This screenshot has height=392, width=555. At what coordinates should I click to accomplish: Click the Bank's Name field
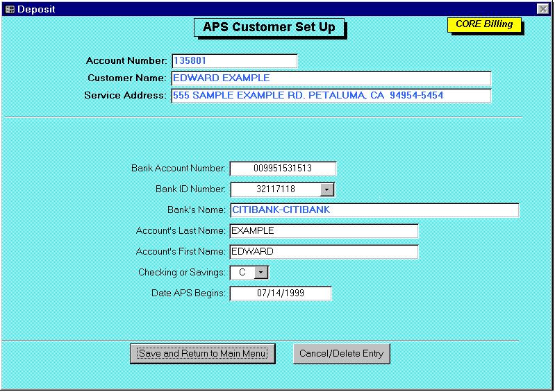click(x=374, y=210)
